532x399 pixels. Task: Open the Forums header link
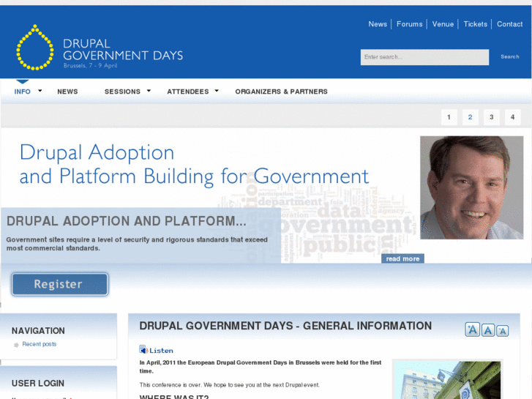coord(410,24)
